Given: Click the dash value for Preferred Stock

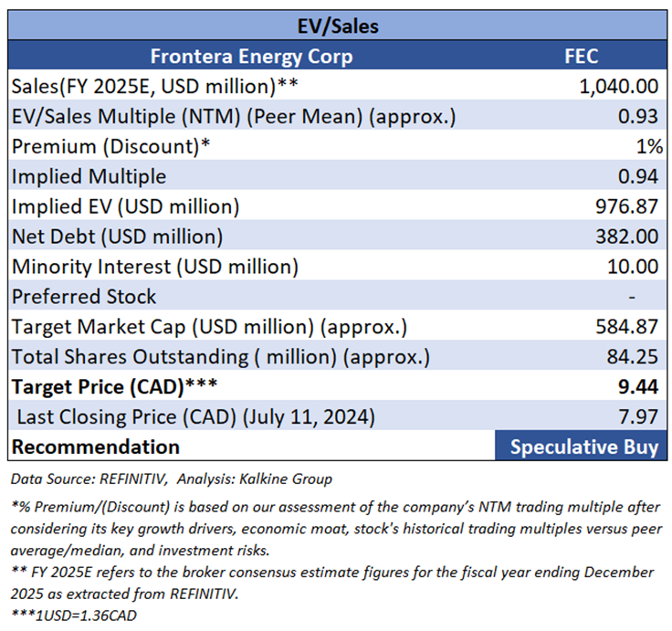Looking at the screenshot, I should [x=632, y=297].
